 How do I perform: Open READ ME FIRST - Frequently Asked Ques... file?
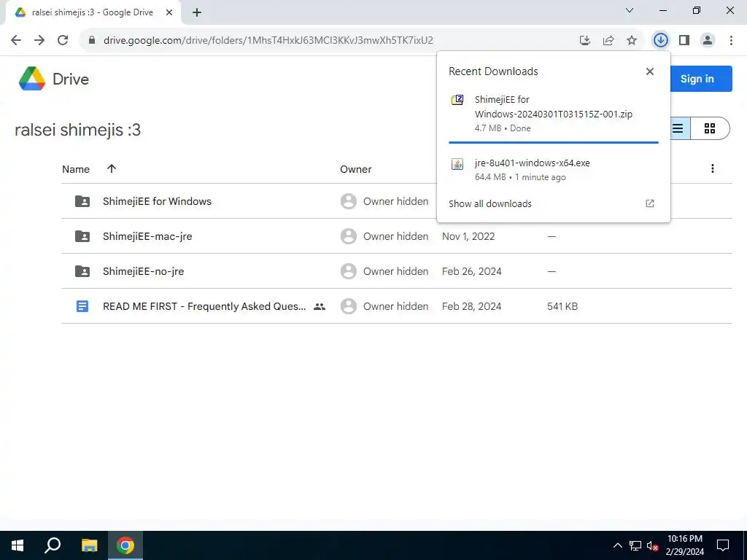tap(204, 306)
